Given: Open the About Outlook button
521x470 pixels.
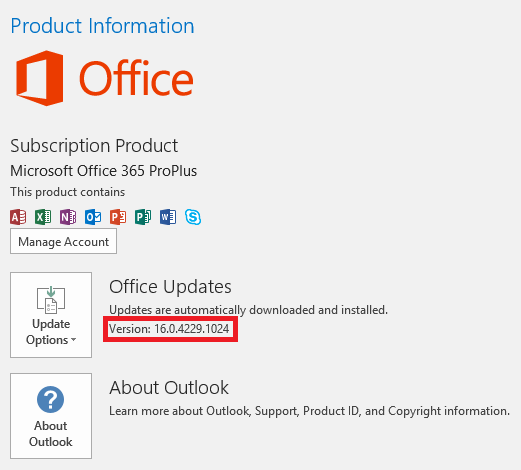Looking at the screenshot, I should click(x=51, y=416).
